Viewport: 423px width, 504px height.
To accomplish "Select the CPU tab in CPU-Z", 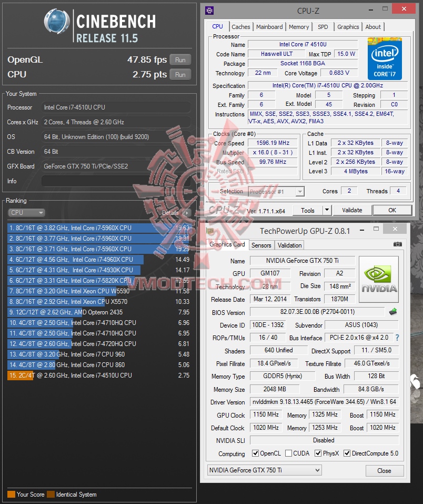I will pos(217,26).
